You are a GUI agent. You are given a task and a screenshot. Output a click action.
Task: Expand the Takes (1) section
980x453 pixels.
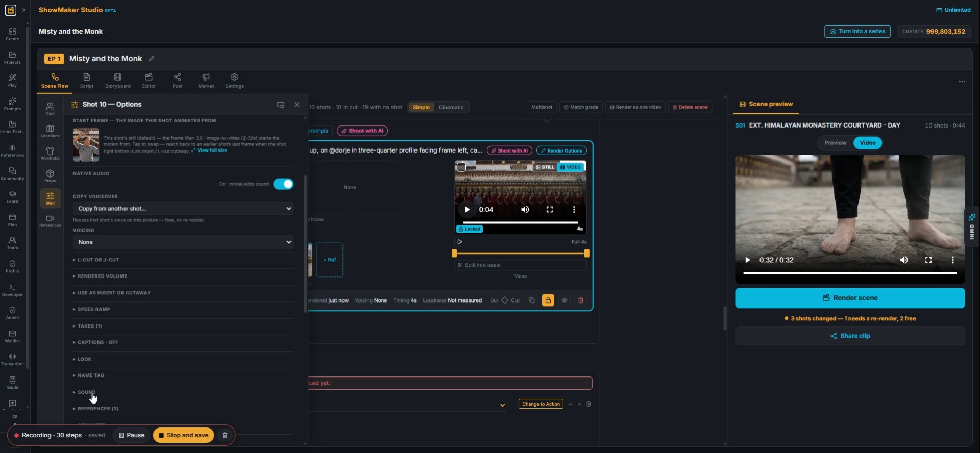point(183,326)
